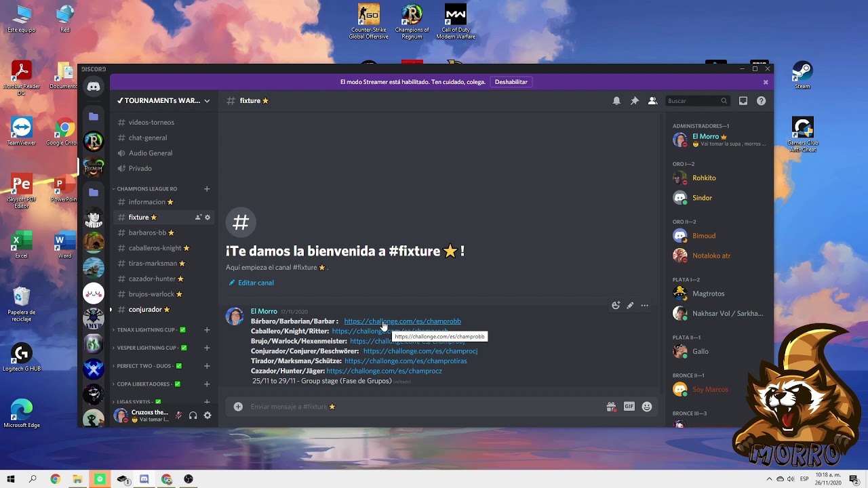
Task: Click the search magnifier icon
Action: coord(724,101)
